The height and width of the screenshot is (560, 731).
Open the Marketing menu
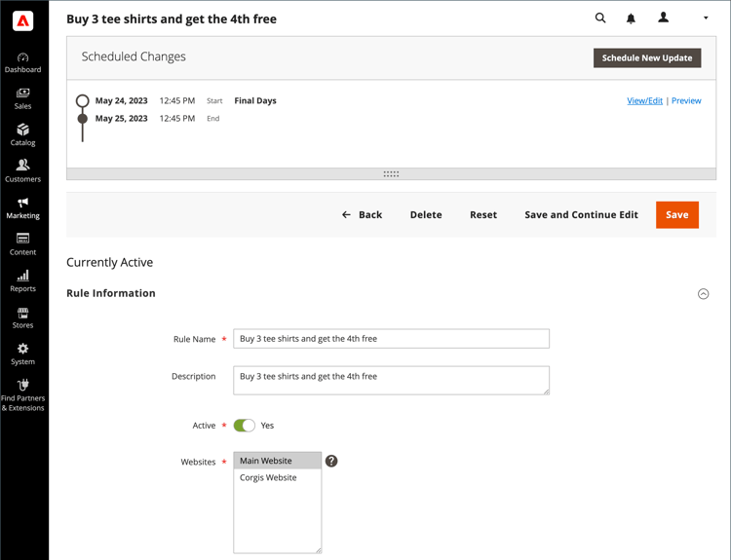22,207
